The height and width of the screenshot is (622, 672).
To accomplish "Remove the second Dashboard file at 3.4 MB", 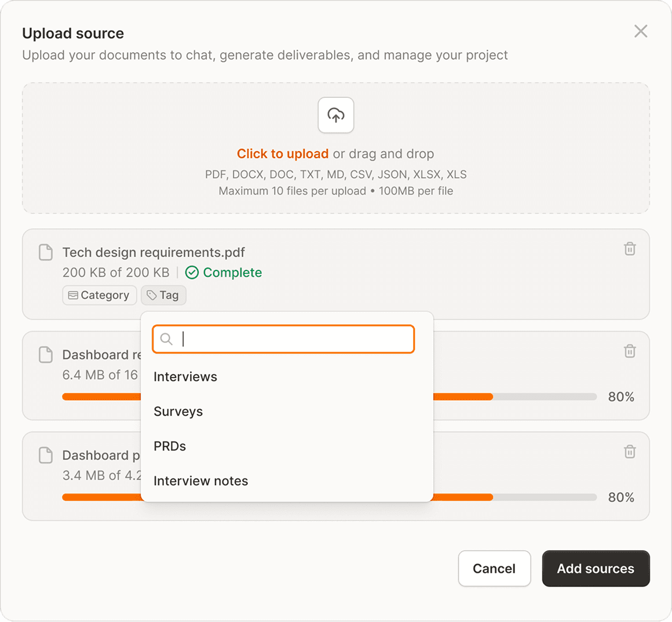I will tap(630, 452).
